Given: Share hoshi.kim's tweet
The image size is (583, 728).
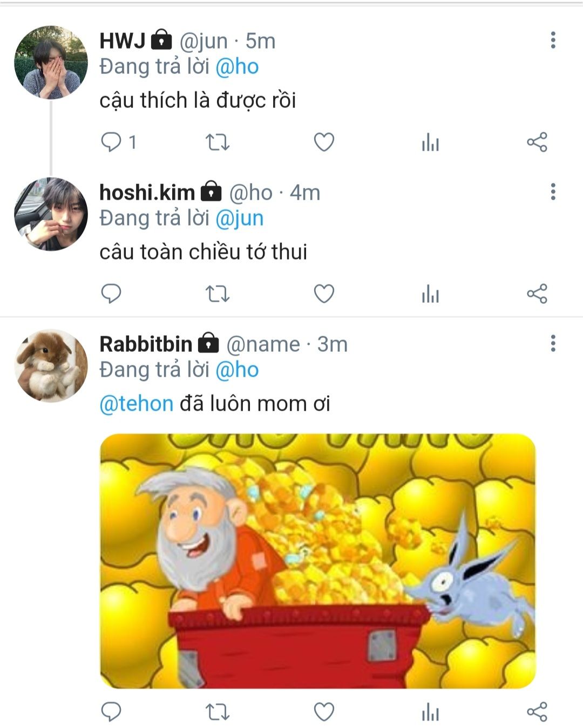Looking at the screenshot, I should (x=537, y=294).
